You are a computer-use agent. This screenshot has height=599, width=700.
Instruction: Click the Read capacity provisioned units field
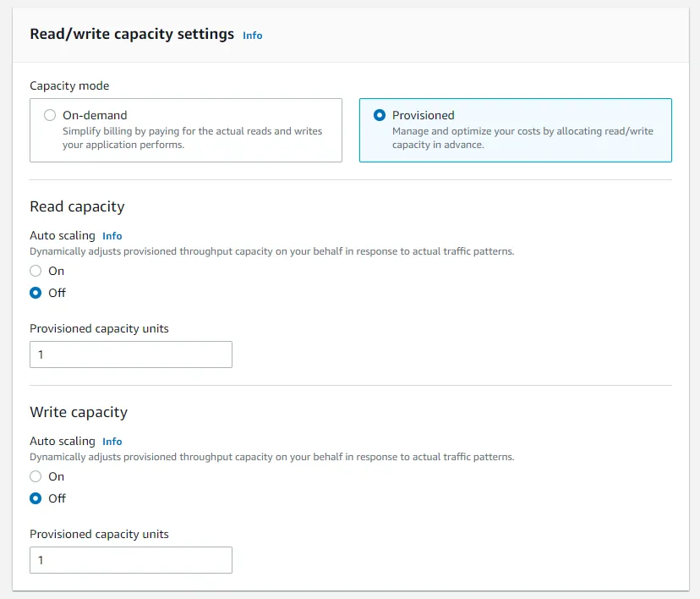tap(131, 354)
